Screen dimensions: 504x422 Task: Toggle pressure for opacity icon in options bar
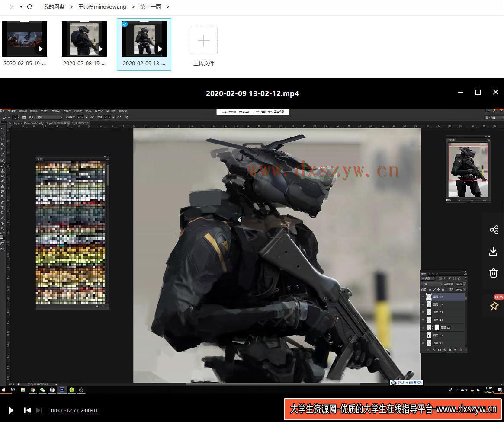tap(92, 118)
